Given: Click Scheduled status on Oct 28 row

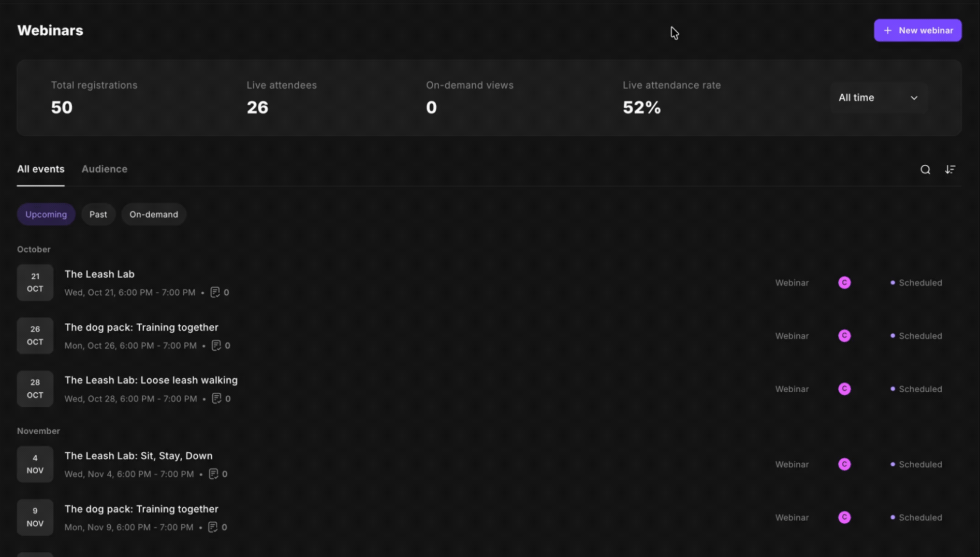Looking at the screenshot, I should pyautogui.click(x=916, y=389).
